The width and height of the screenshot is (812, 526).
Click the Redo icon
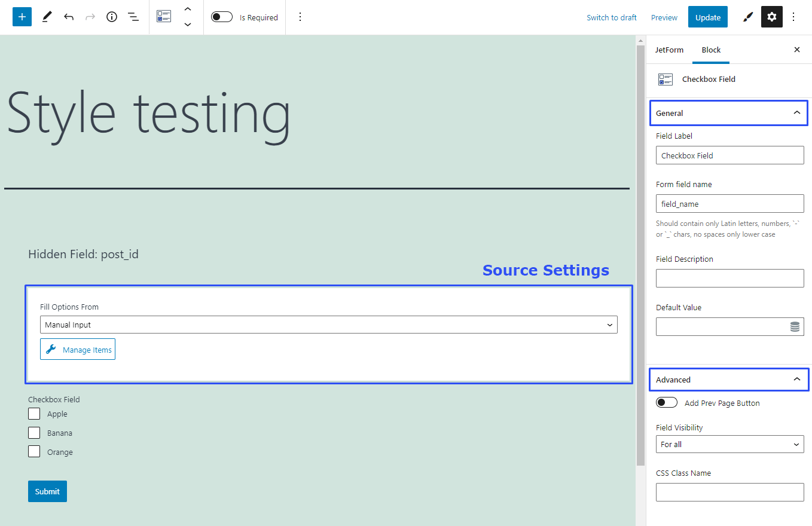[x=90, y=17]
